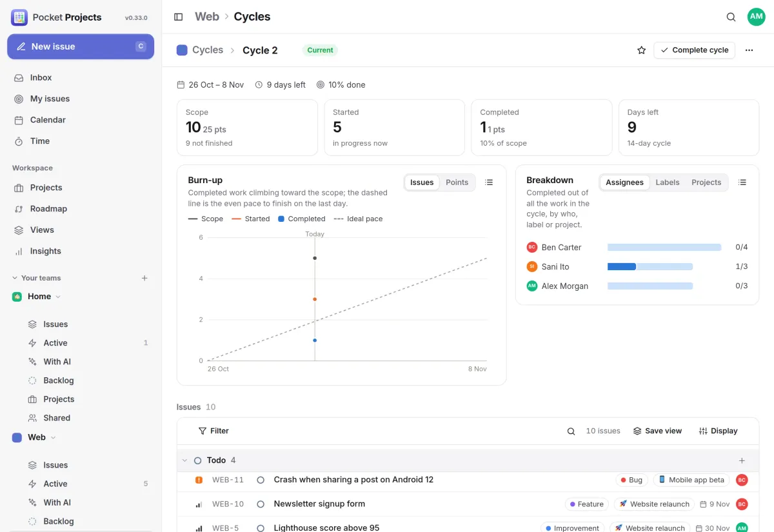Viewport: 774px width, 532px height.
Task: Add issue to Todo group
Action: point(742,460)
